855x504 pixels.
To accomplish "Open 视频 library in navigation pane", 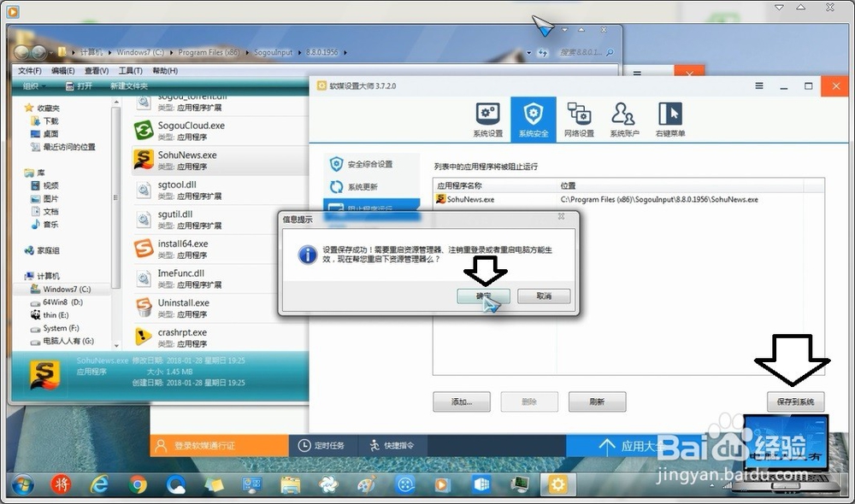I will click(x=44, y=186).
